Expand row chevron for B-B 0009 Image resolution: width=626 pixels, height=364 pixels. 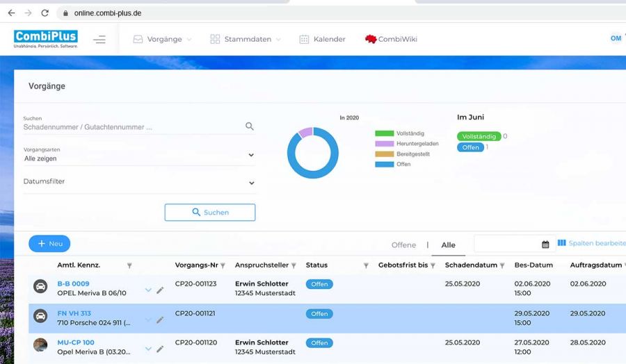148,290
